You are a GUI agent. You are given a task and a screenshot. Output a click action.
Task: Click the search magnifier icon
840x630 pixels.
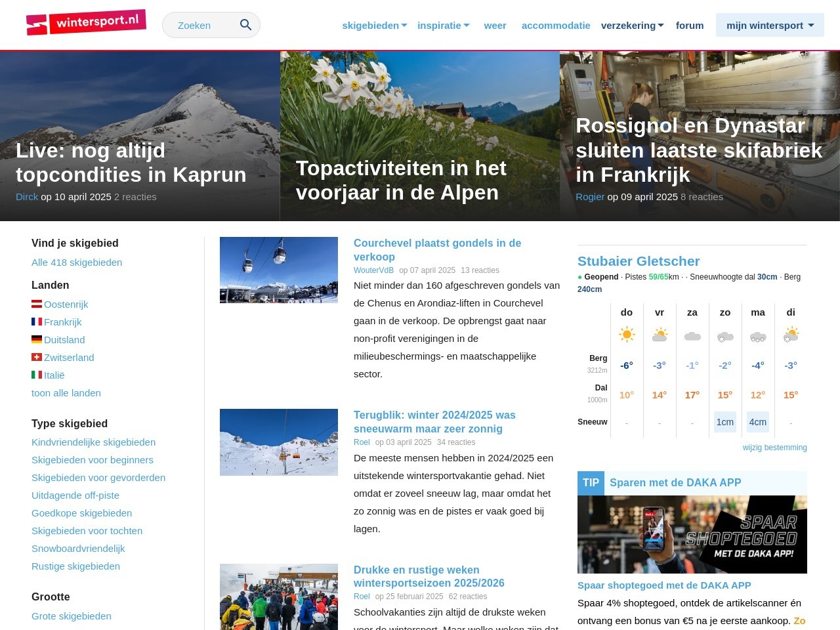click(246, 25)
